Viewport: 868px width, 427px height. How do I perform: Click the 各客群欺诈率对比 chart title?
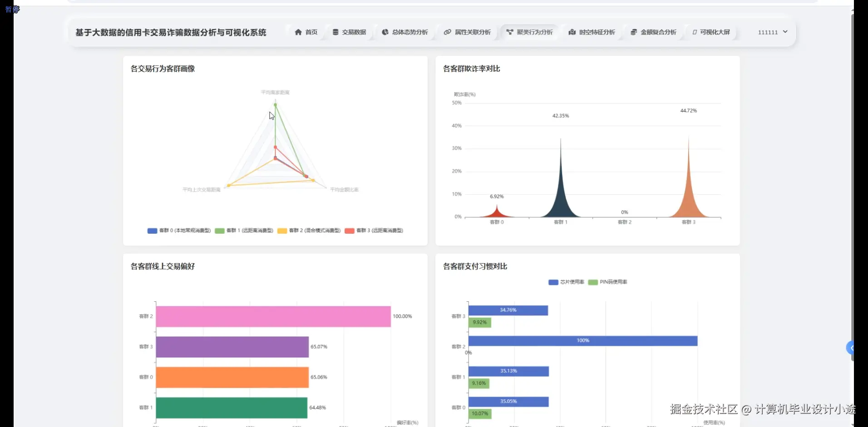472,69
